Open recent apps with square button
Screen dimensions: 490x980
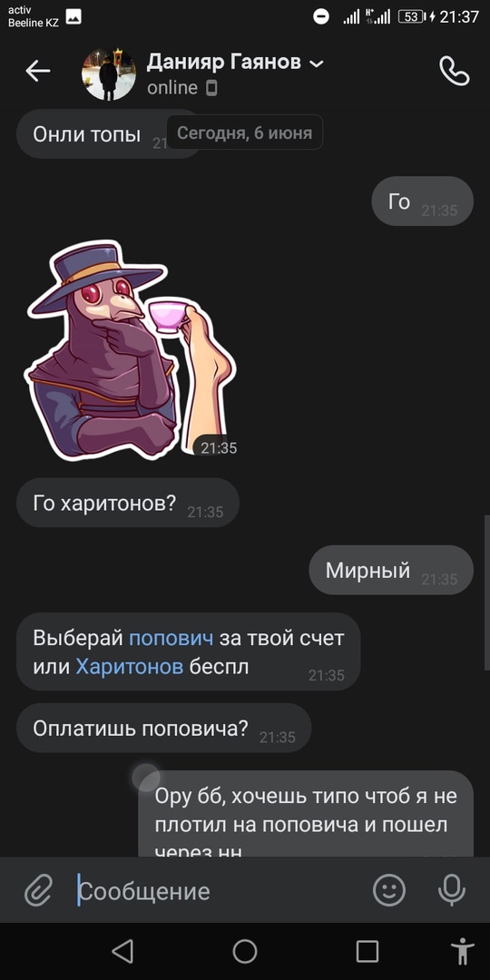click(367, 951)
